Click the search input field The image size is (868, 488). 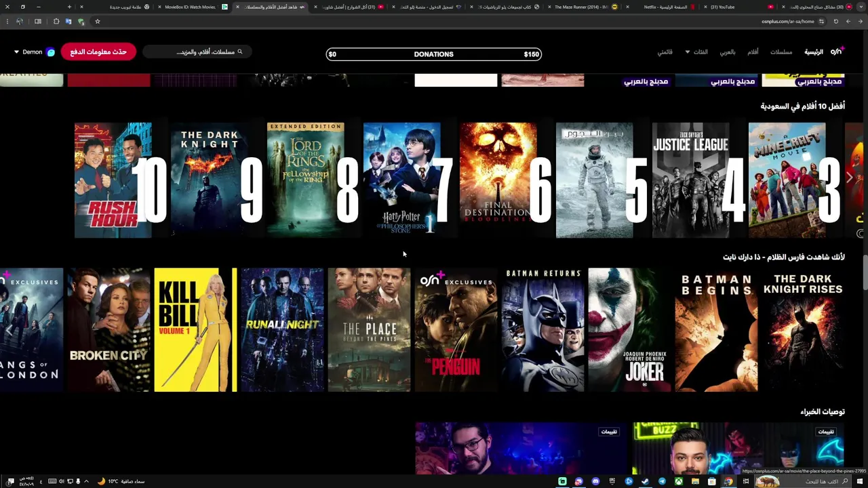point(197,52)
